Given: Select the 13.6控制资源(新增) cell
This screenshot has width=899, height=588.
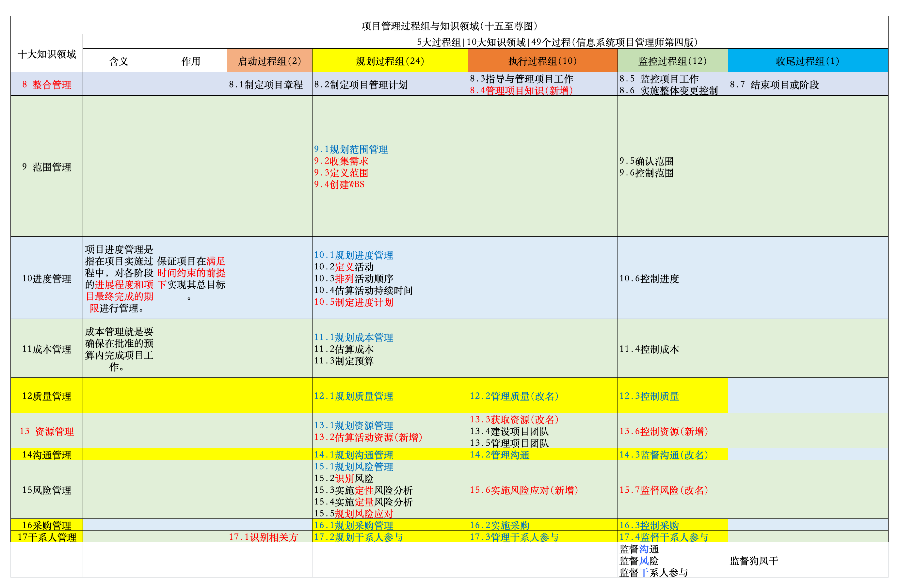Looking at the screenshot, I should [x=672, y=431].
